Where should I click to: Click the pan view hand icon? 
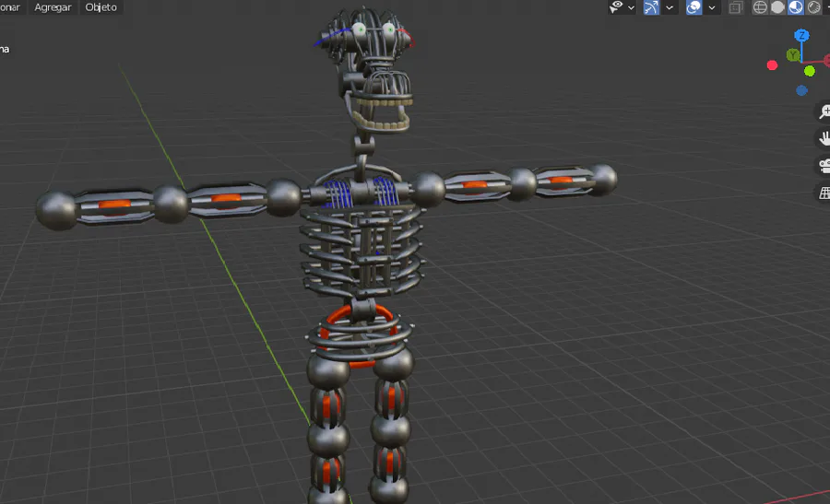tap(824, 138)
